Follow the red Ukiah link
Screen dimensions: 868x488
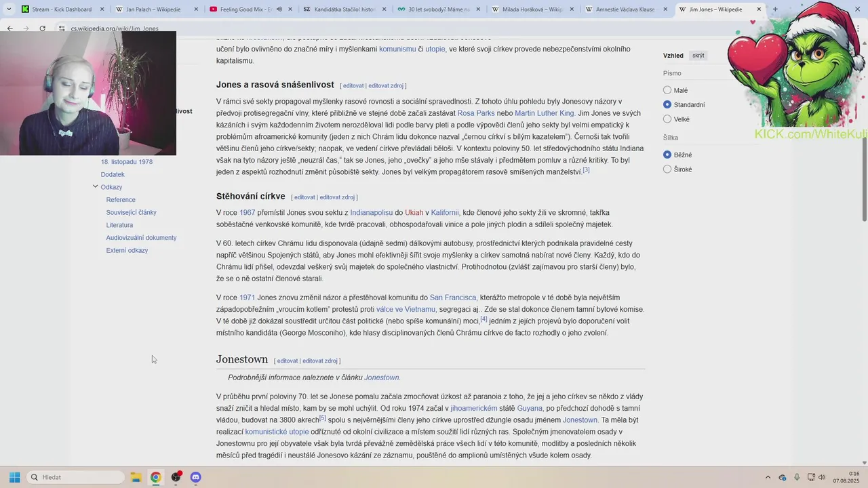click(x=414, y=213)
